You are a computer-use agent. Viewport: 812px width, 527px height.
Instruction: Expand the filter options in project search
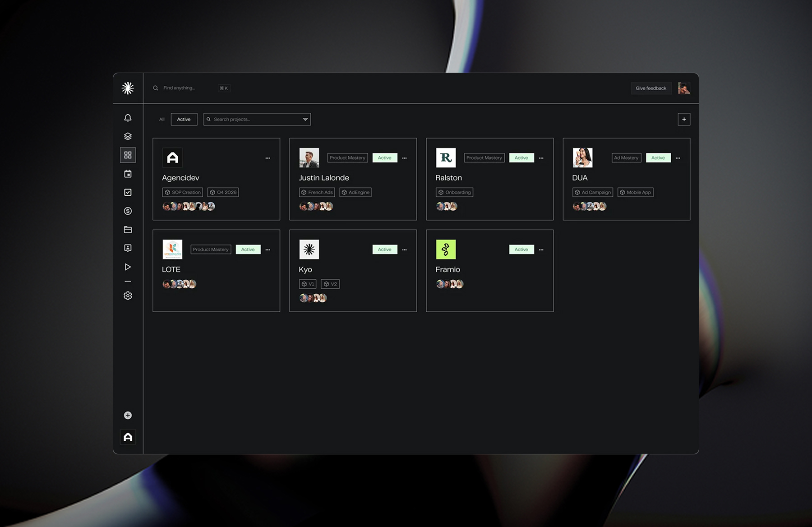305,119
